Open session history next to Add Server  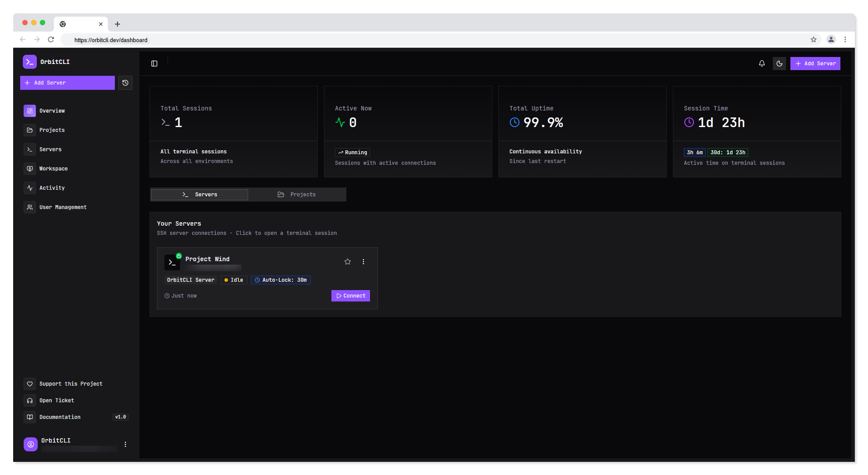coord(125,82)
